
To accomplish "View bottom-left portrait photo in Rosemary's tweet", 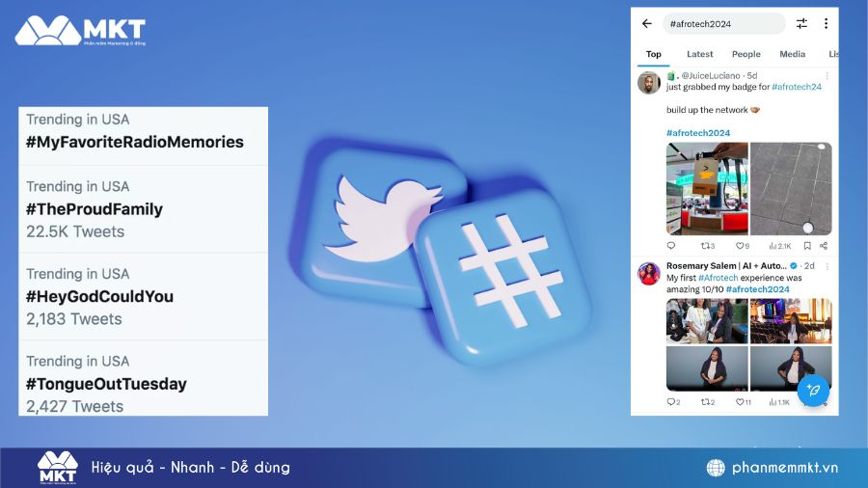I will [x=707, y=368].
